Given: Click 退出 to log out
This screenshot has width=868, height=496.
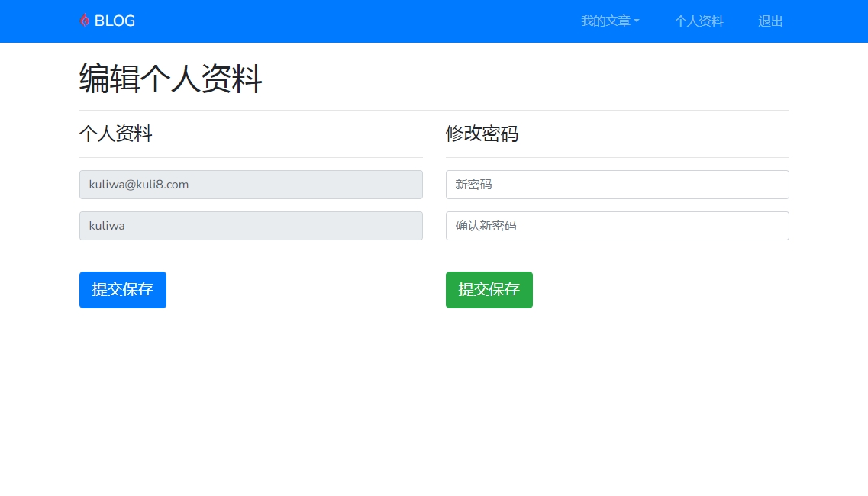Looking at the screenshot, I should pos(770,21).
